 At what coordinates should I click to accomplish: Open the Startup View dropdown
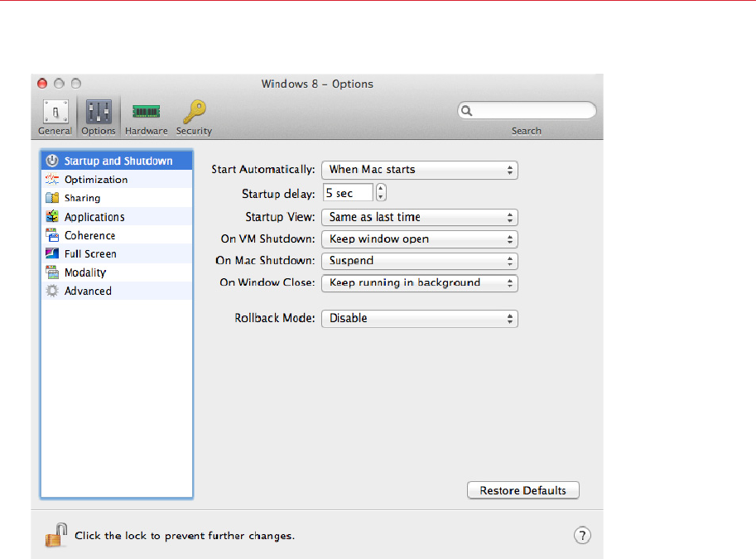click(x=420, y=217)
